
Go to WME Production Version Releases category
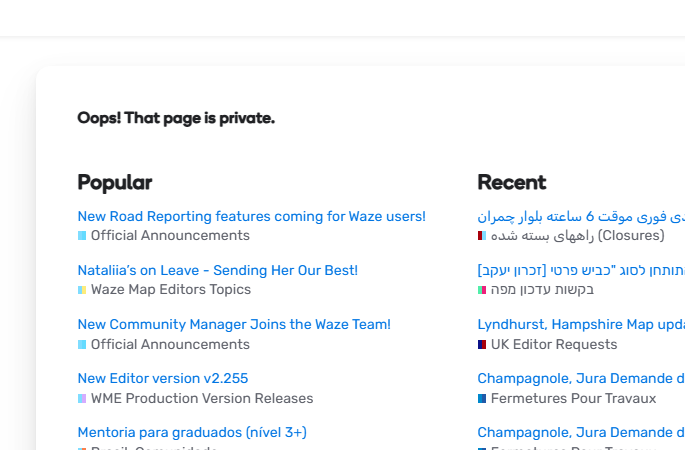point(201,398)
